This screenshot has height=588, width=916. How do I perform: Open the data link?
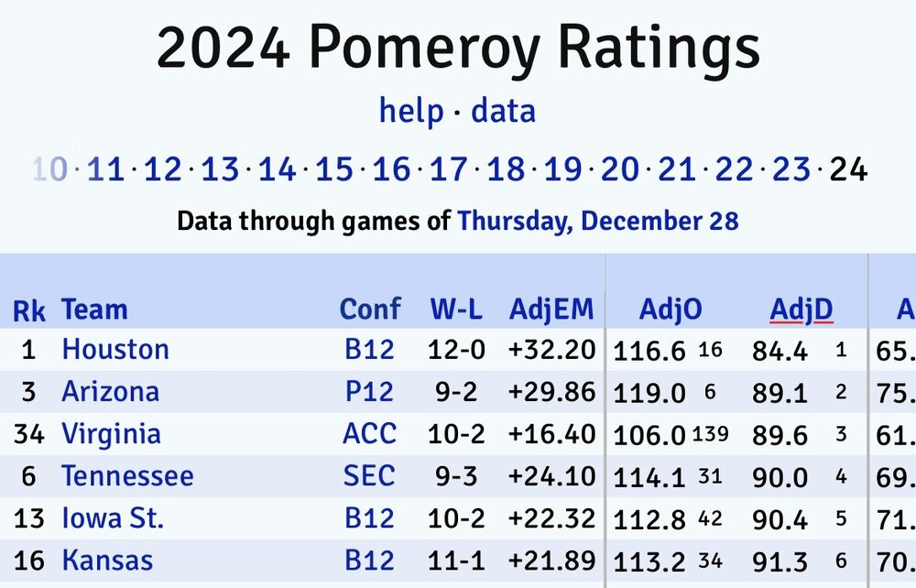tap(503, 112)
